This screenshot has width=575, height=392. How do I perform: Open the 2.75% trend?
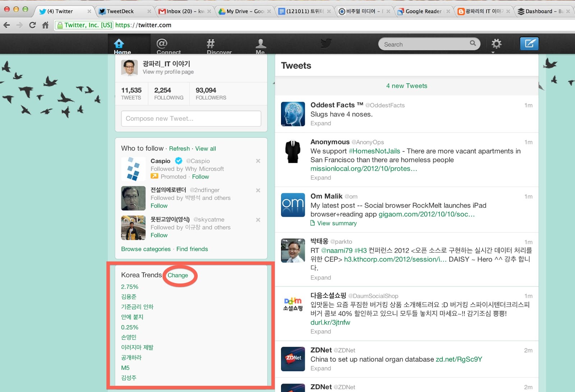click(129, 287)
